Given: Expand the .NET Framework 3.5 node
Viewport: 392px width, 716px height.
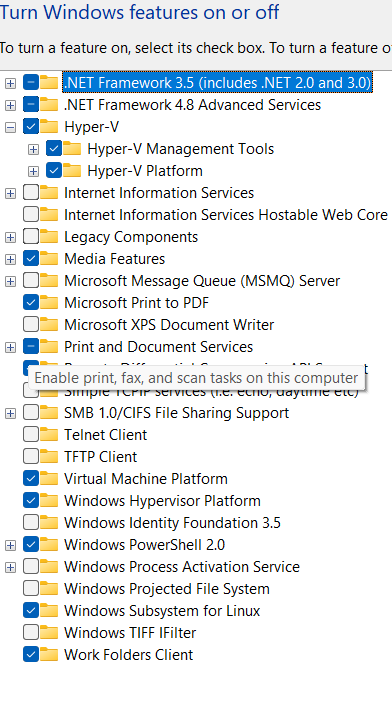Looking at the screenshot, I should coord(10,83).
